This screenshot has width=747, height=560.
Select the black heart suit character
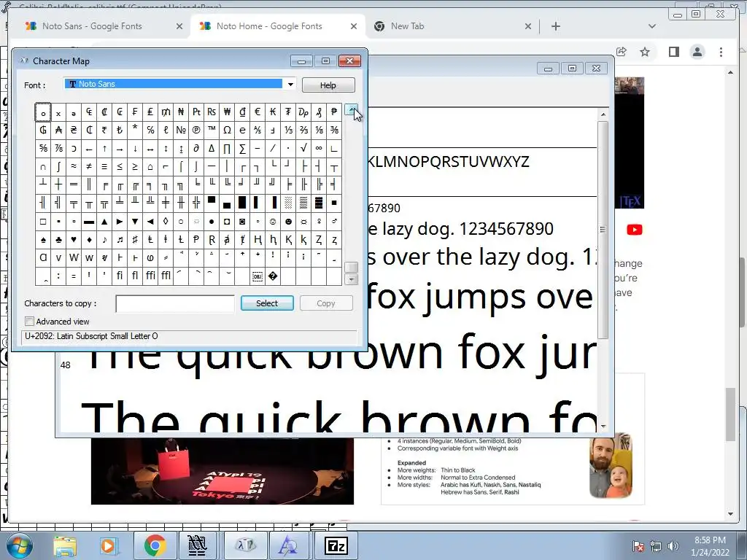(74, 239)
